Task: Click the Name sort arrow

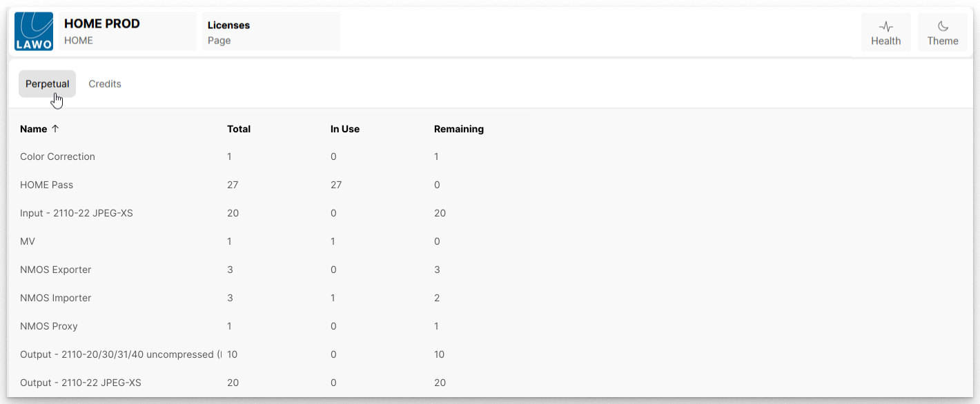Action: [55, 129]
